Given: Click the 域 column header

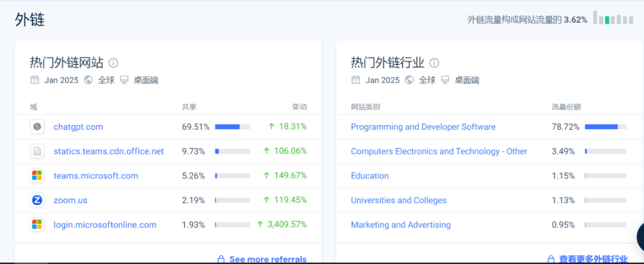Looking at the screenshot, I should pos(33,107).
